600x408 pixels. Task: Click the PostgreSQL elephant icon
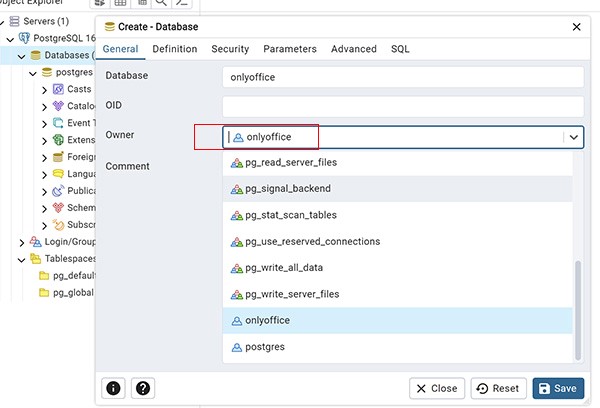[24, 38]
